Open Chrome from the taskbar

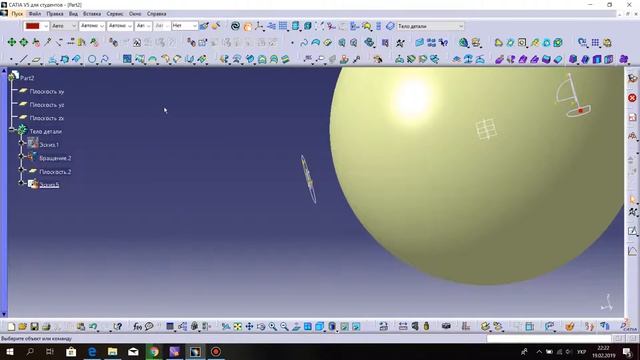tap(154, 351)
